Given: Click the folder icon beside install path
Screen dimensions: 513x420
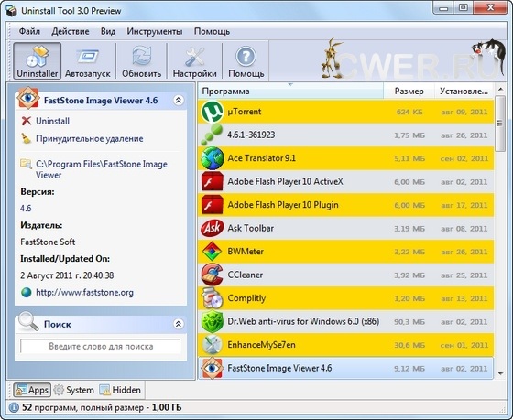Looking at the screenshot, I should pos(26,164).
